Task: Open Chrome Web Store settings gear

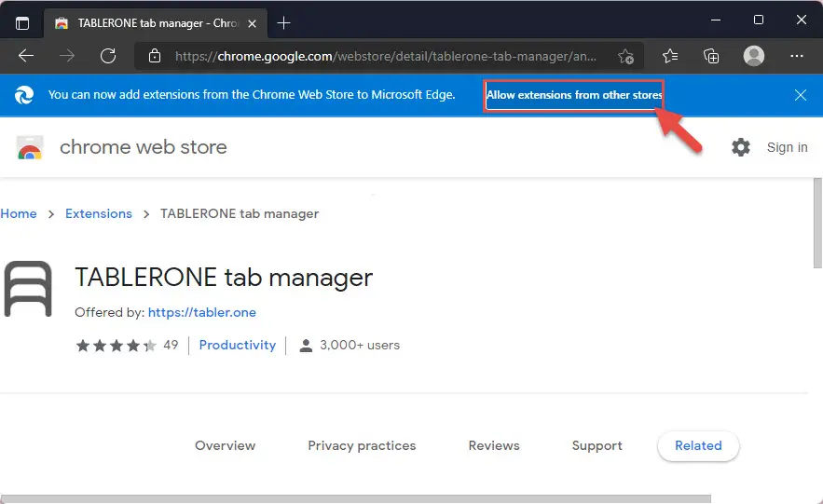Action: (x=741, y=147)
